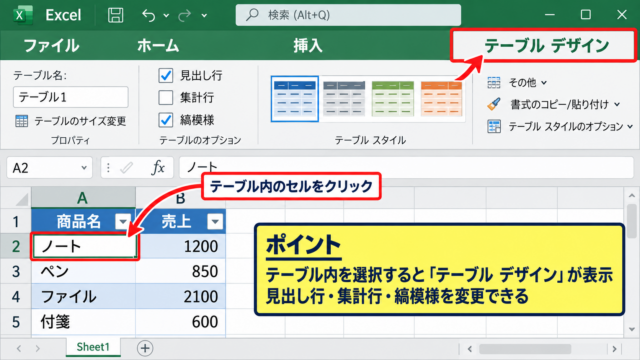Open the Name Box dropdown arrow
Viewport: 640px width, 360px height.
coord(84,168)
